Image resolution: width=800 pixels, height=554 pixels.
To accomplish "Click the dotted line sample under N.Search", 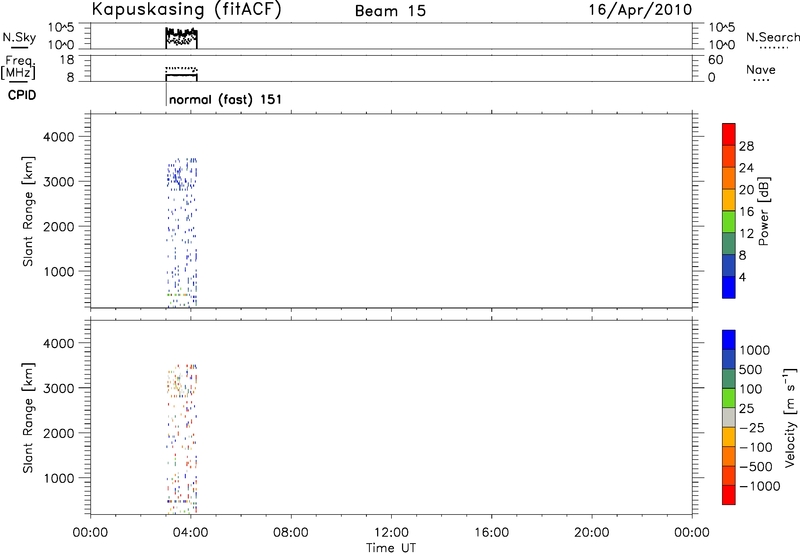I will 773,48.
